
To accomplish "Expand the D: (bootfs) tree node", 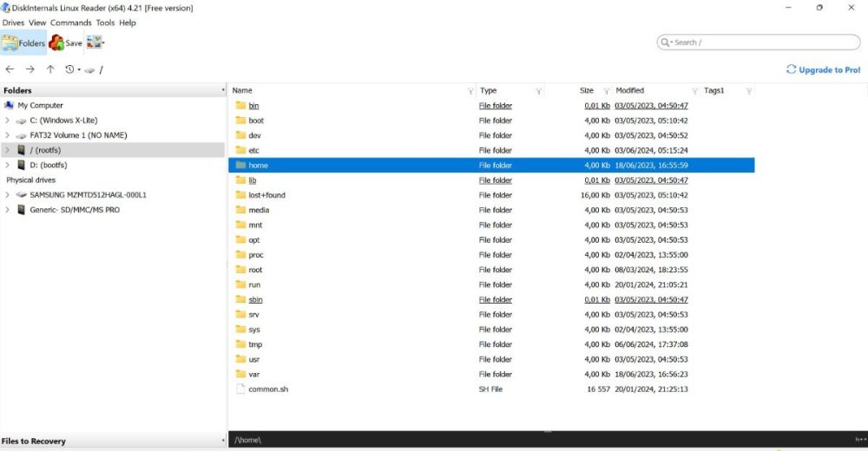I will click(x=7, y=165).
